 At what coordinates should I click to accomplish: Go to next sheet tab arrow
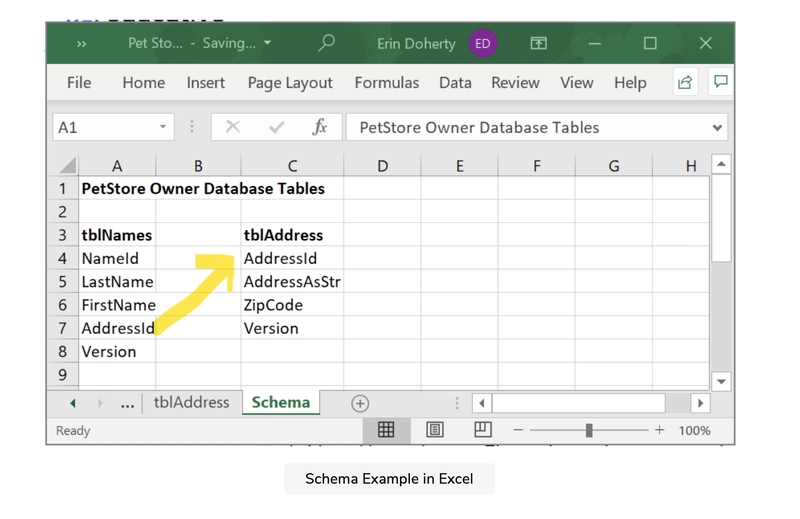click(x=101, y=403)
